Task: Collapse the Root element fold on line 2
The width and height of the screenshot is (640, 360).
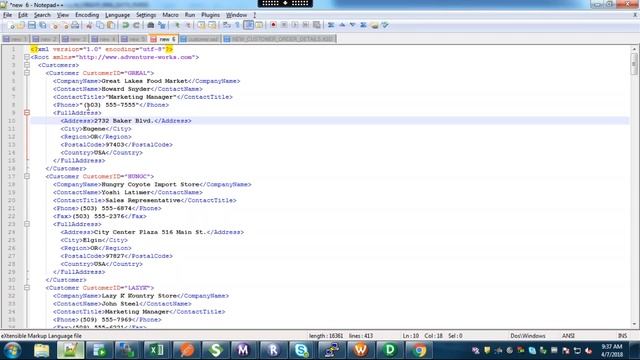Action: tap(27, 57)
